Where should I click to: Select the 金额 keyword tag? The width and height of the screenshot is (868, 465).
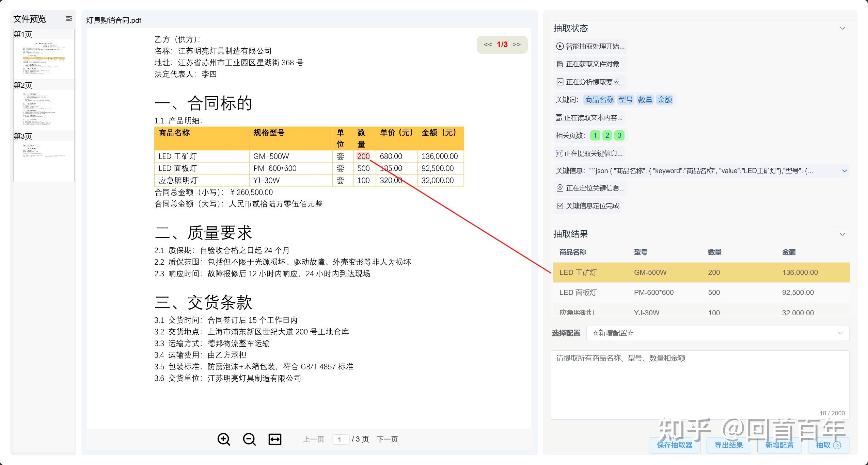[x=665, y=100]
